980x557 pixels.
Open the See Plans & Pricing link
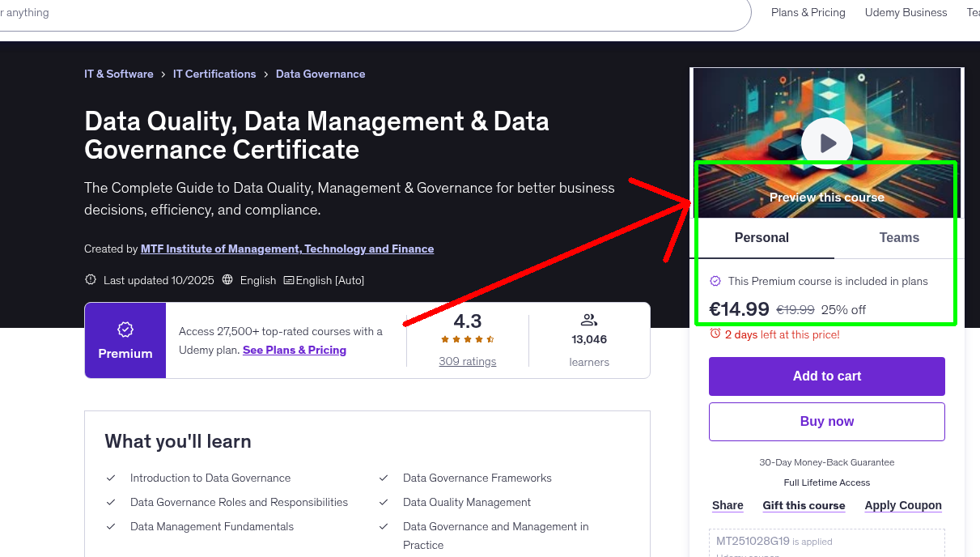[295, 350]
